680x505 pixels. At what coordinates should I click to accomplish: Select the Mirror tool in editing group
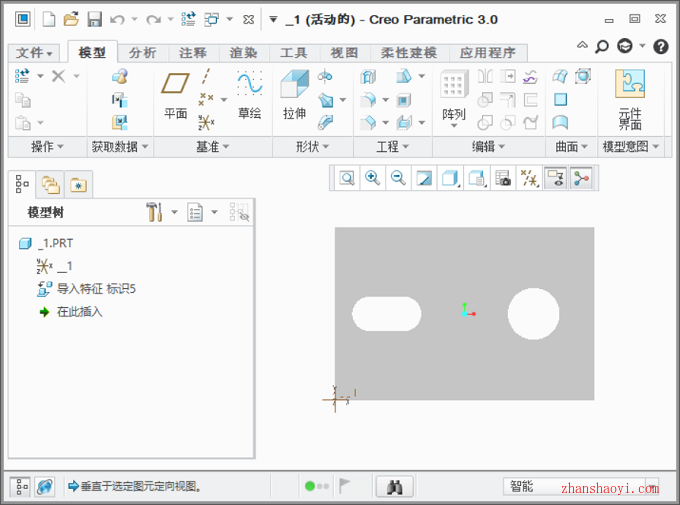[485, 77]
